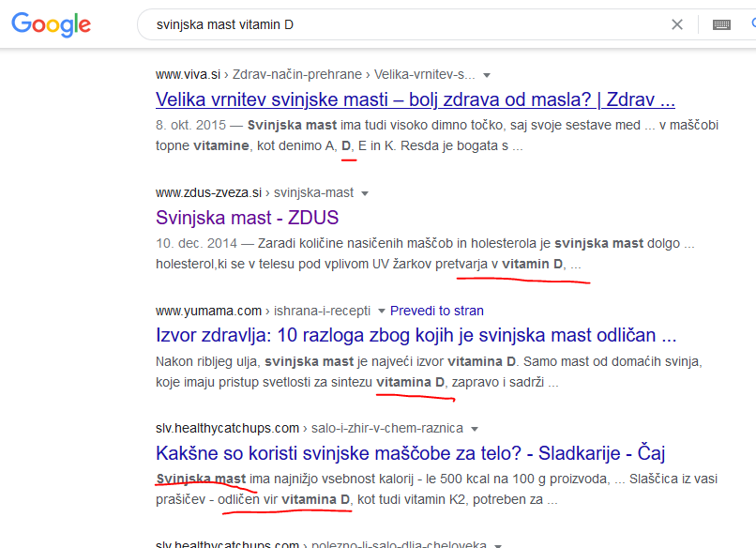Click snippet text dated '10. dec. 2014'
Viewport: 756px width, 548px height.
[425, 253]
